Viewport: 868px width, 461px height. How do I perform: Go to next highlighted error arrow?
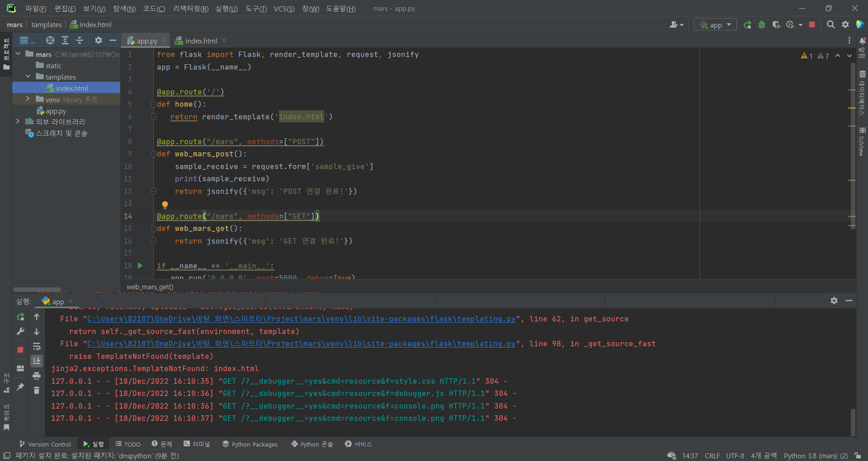pyautogui.click(x=849, y=56)
